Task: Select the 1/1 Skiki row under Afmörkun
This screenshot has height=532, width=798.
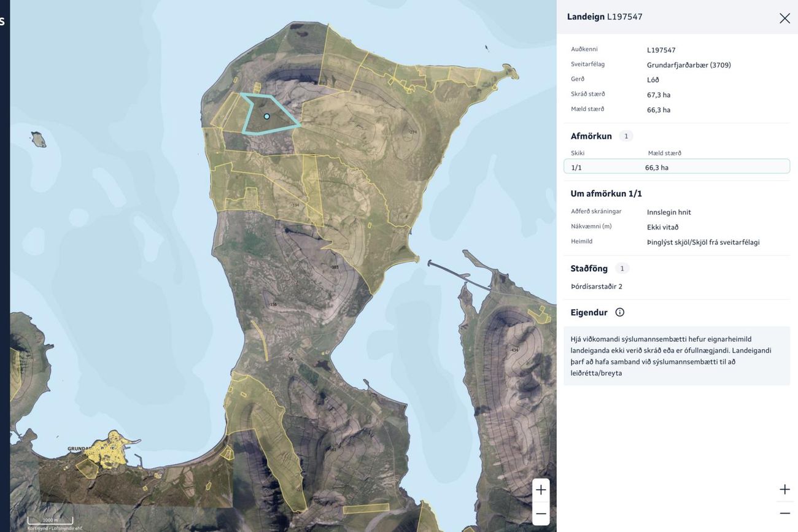Action: pyautogui.click(x=676, y=166)
